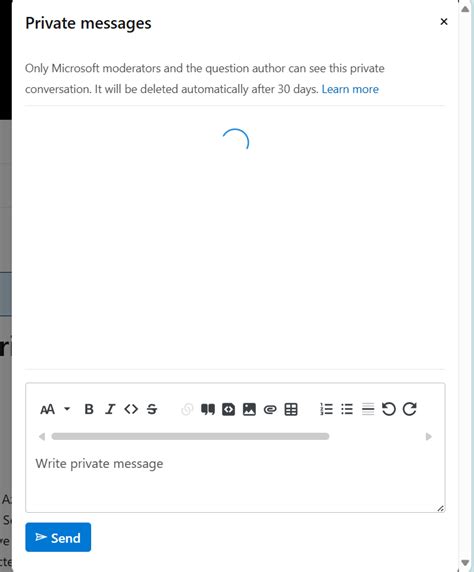Insert a hyperlink with the link icon

coord(187,409)
